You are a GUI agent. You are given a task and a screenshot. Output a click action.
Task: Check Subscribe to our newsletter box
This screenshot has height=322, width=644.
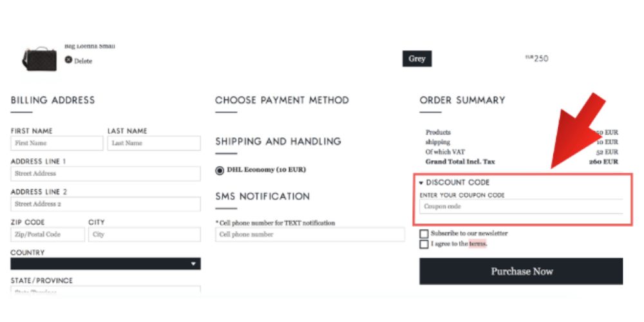[x=424, y=234]
